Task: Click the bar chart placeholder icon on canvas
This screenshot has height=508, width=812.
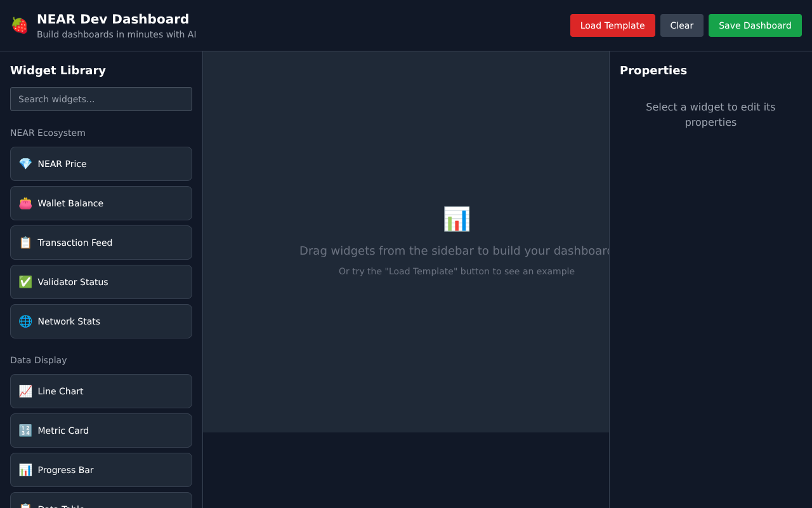Action: tap(456, 219)
